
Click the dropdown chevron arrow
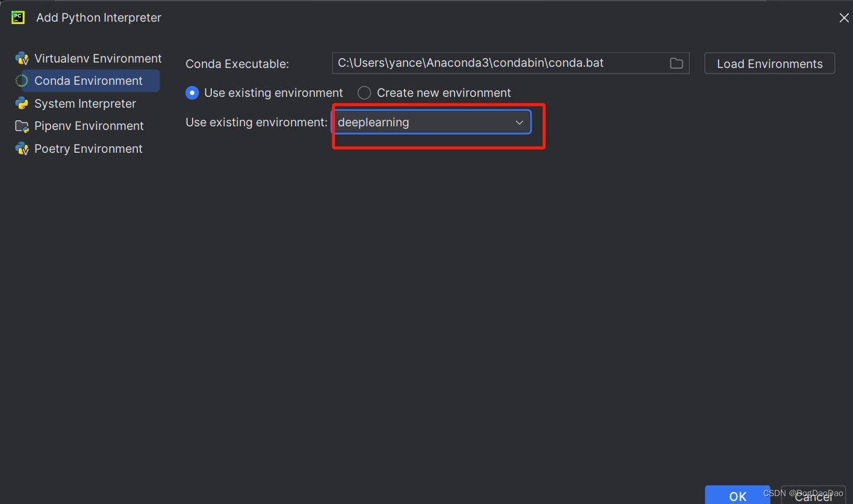pos(520,122)
